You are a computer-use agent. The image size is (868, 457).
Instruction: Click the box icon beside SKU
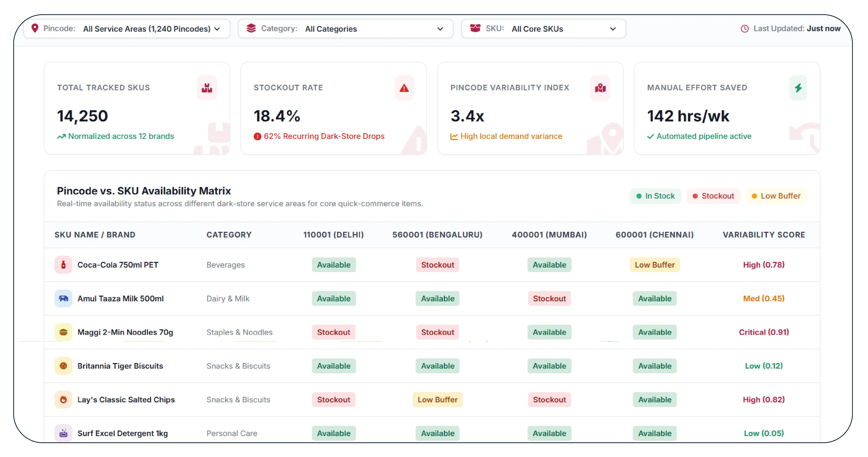pos(475,28)
